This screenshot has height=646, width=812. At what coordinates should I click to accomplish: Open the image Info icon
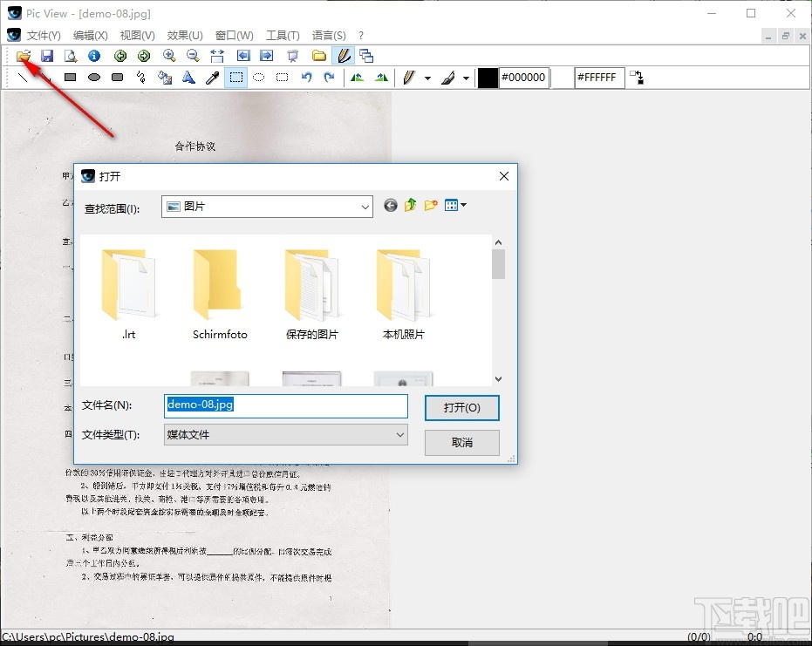coord(93,55)
